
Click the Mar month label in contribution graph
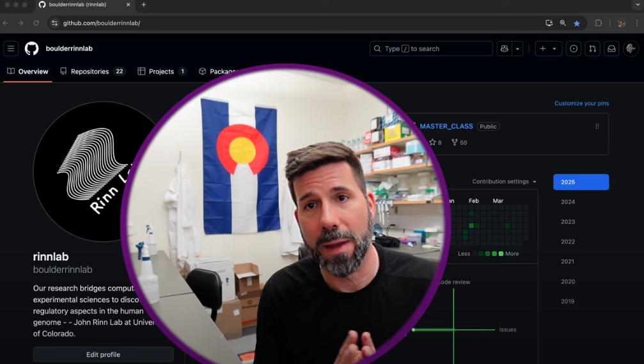point(498,201)
